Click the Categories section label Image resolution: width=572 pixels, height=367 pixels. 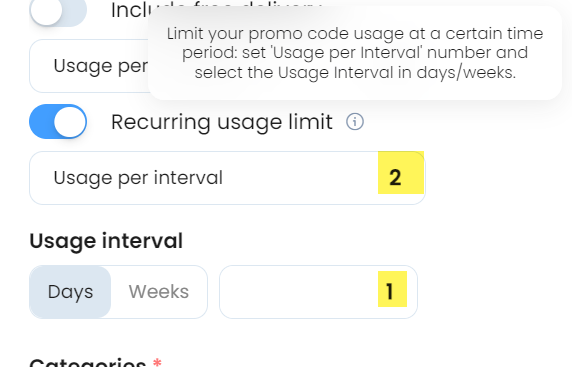tap(88, 363)
